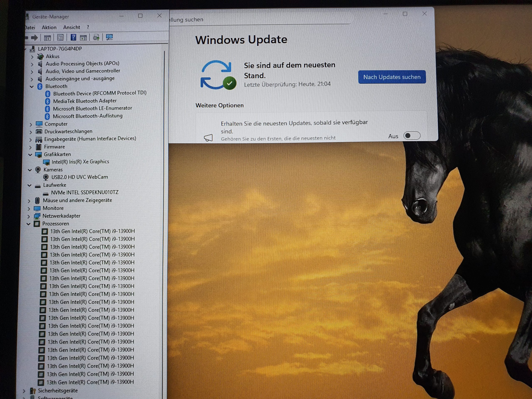Expand the Netzwerkadapter category
532x399 pixels.
coord(29,217)
